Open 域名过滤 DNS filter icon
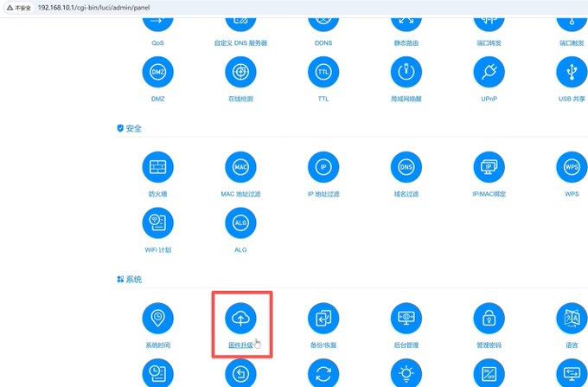The width and height of the screenshot is (588, 387). pyautogui.click(x=406, y=166)
